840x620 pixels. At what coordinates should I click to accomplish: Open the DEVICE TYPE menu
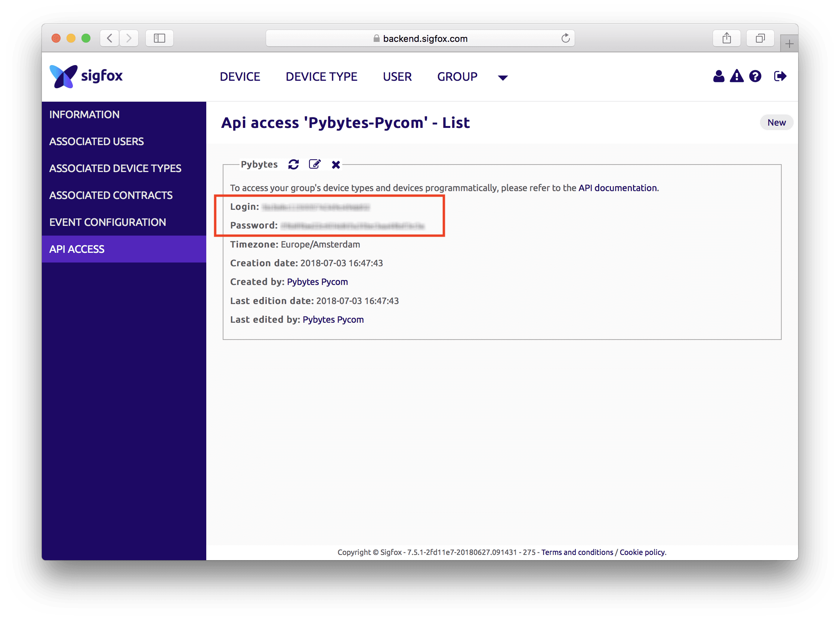pos(321,77)
